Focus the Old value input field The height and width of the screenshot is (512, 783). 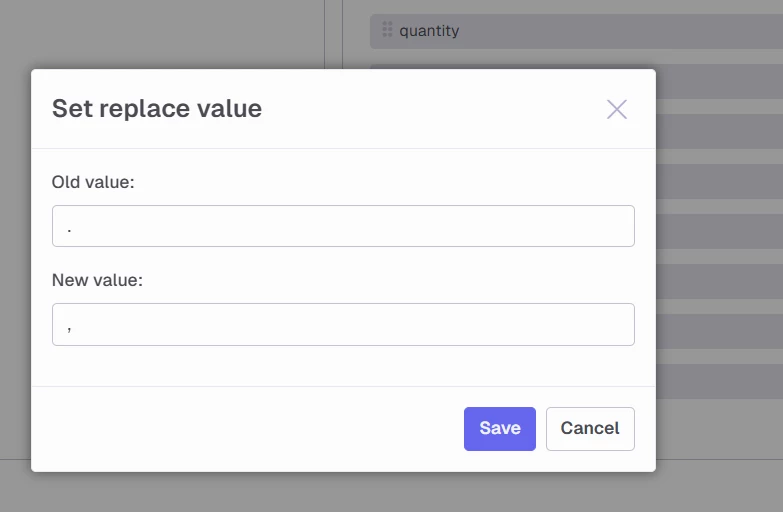(x=343, y=226)
